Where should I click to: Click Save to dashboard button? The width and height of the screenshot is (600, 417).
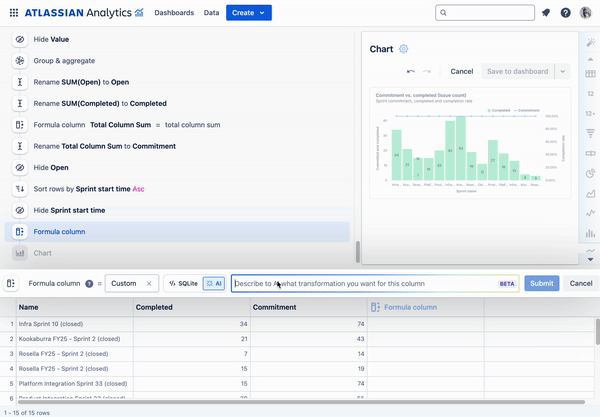(x=517, y=72)
